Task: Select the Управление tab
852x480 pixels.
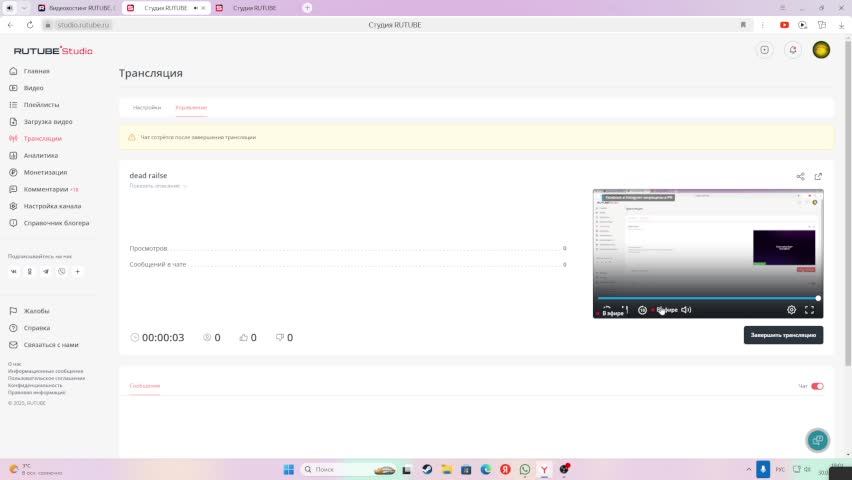Action: (191, 108)
